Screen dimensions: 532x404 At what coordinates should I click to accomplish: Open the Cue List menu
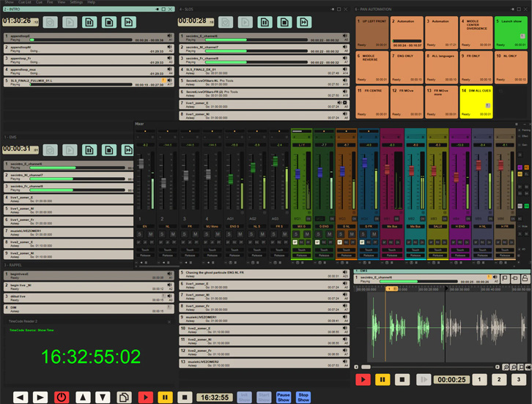[26, 2]
